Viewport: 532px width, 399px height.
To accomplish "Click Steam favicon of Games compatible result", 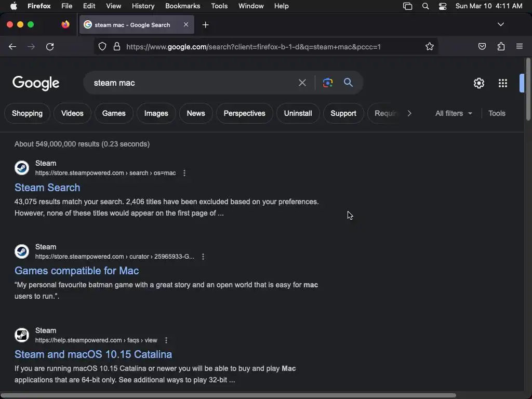I will (x=22, y=251).
